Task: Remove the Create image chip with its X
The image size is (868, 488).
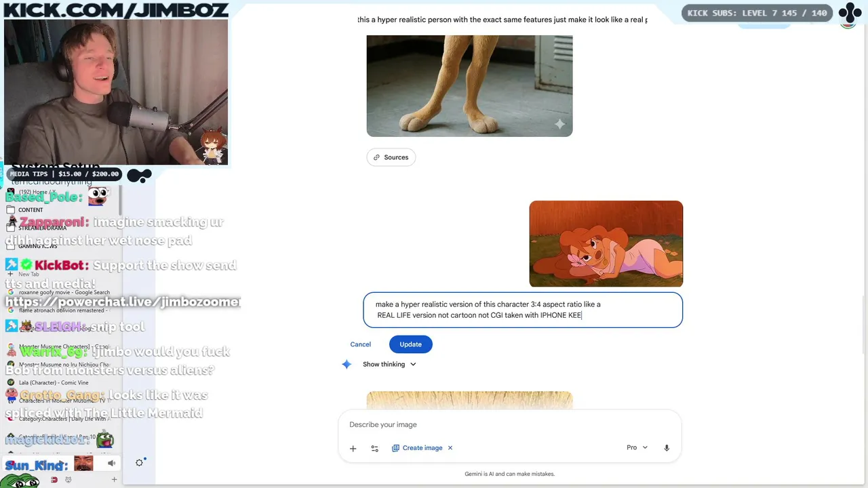Action: (x=450, y=448)
